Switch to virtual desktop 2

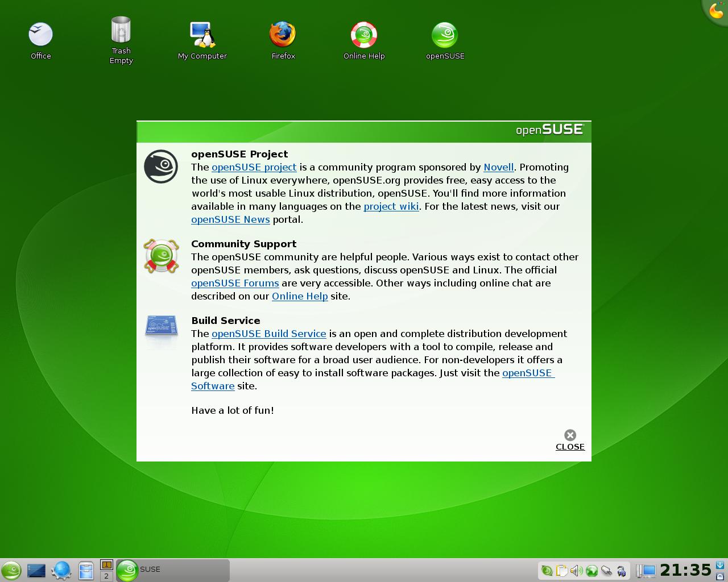point(106,576)
